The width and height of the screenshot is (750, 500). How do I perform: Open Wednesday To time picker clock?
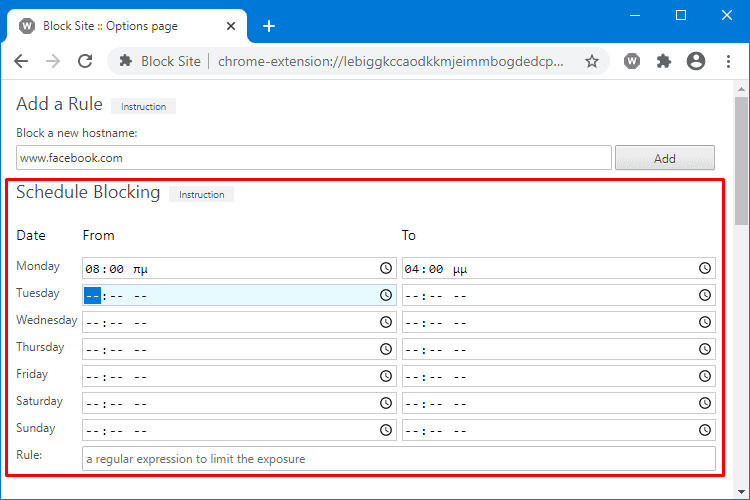tap(705, 322)
